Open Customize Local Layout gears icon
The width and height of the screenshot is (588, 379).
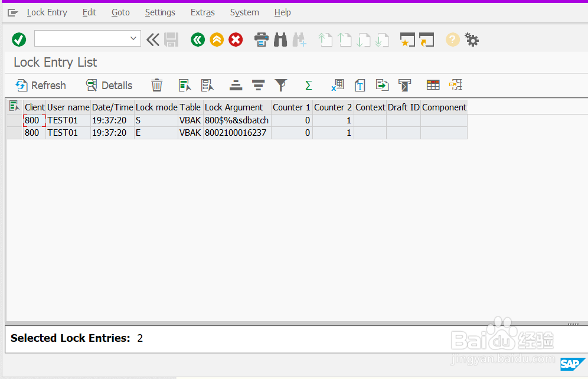pyautogui.click(x=471, y=40)
